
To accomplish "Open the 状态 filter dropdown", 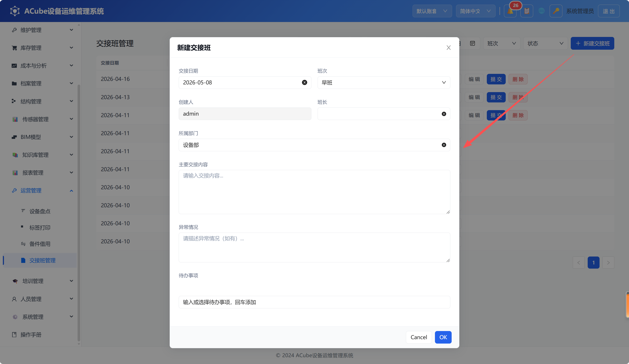I will pos(545,44).
